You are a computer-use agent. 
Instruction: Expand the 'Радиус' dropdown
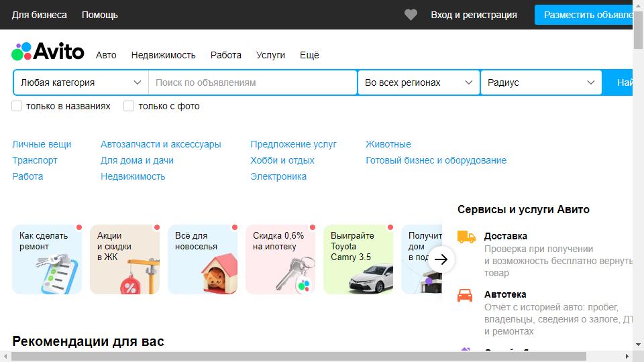click(x=541, y=82)
